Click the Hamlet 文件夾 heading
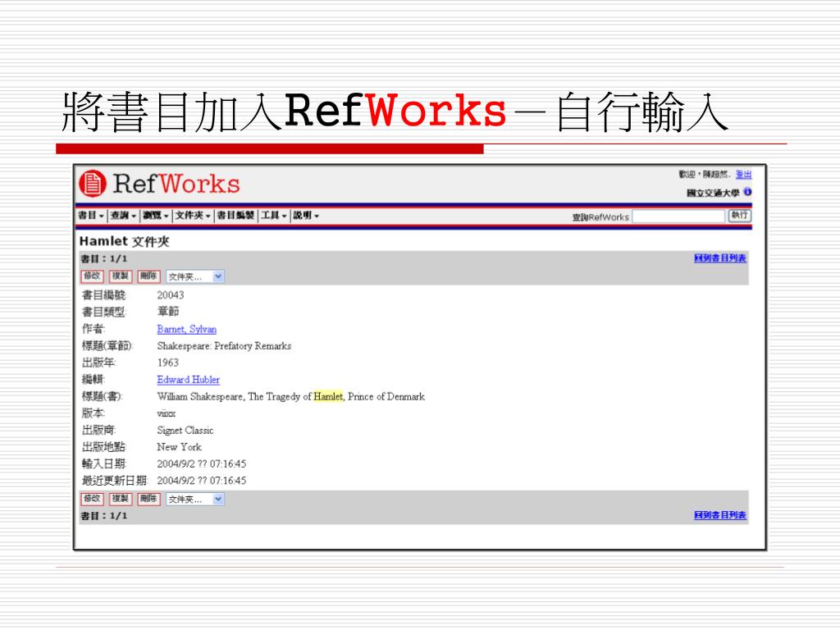Viewport: 840px width, 630px height. point(125,242)
